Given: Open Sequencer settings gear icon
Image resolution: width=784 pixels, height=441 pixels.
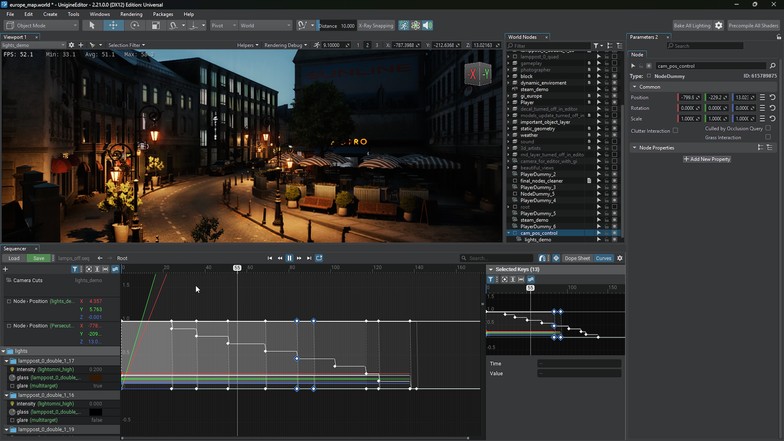Looking at the screenshot, I should 620,258.
